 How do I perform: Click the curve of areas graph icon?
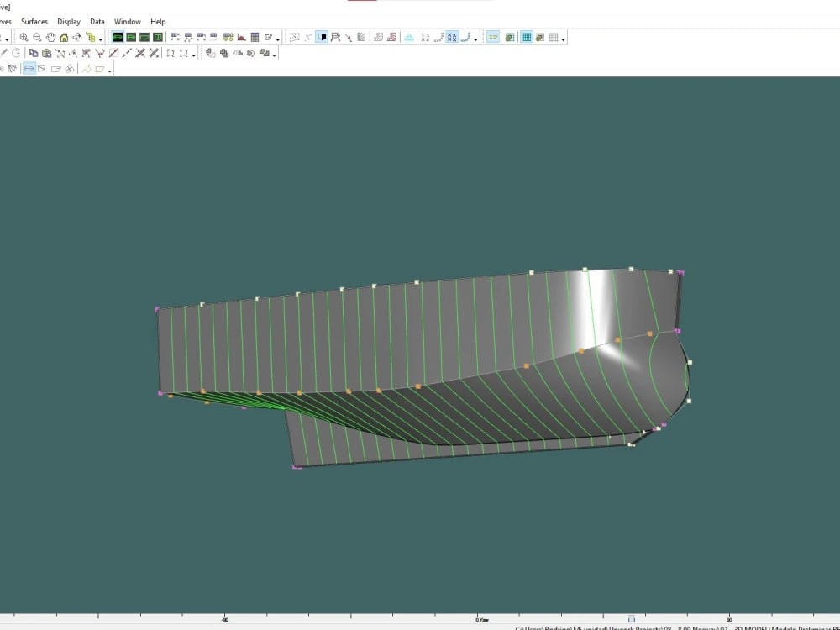[x=241, y=38]
